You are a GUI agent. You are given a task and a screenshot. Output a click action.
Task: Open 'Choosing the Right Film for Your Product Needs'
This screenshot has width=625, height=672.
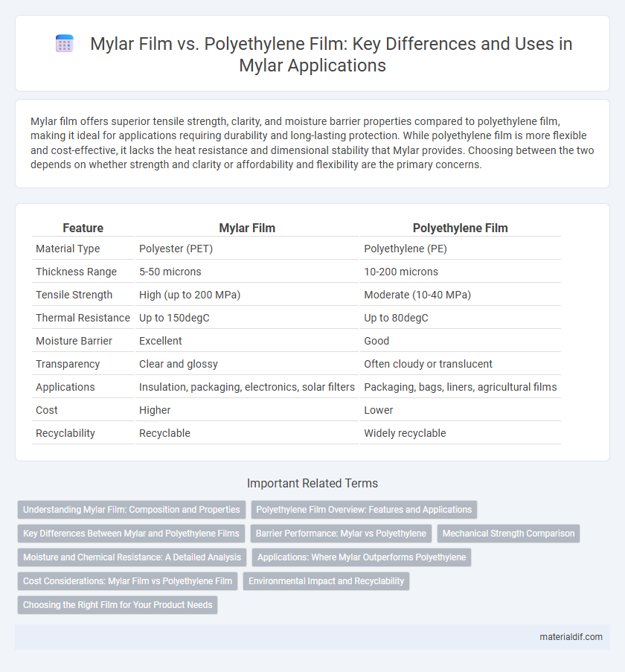118,605
